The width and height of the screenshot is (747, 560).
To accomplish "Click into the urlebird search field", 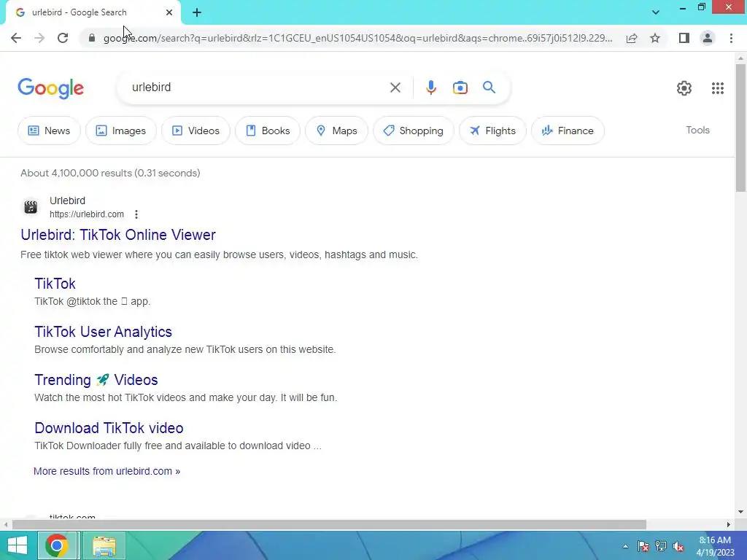I will coord(258,87).
